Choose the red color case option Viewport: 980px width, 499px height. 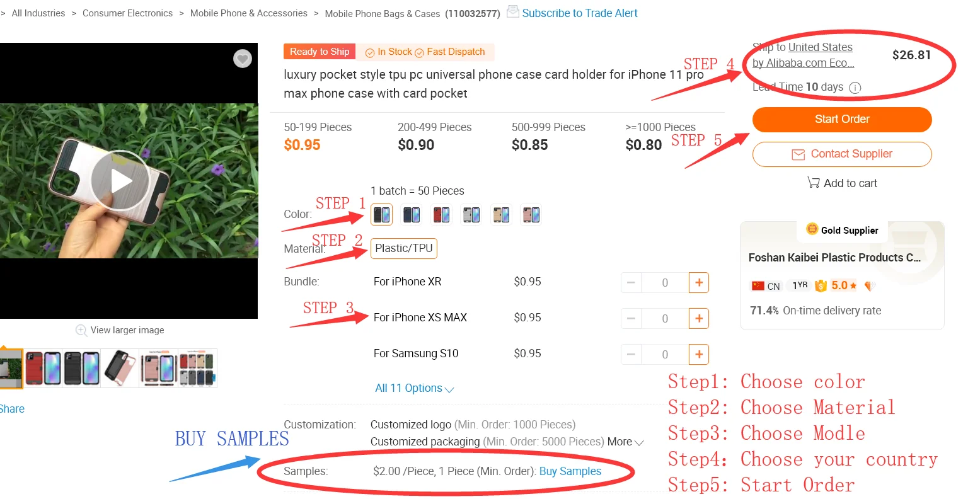441,214
